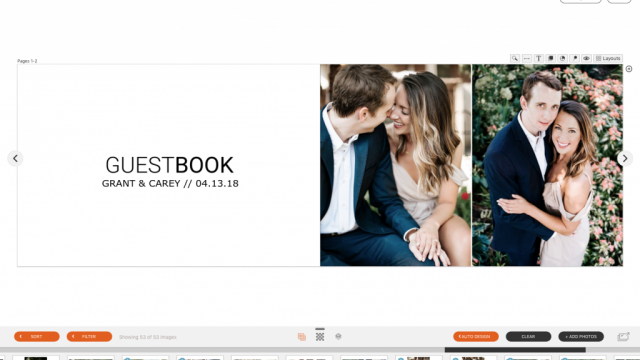
Task: Click the export image icon at bottom right
Action: click(x=623, y=336)
